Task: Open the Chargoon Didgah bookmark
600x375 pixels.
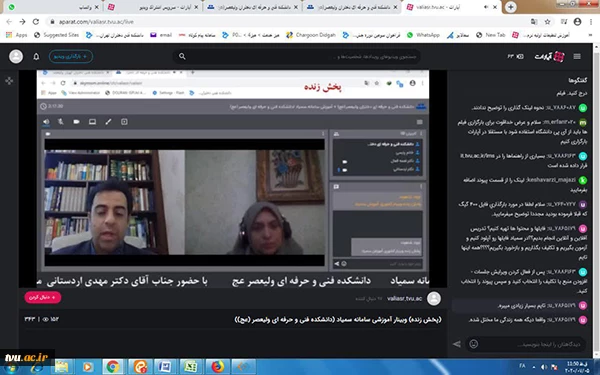Action: click(x=311, y=35)
